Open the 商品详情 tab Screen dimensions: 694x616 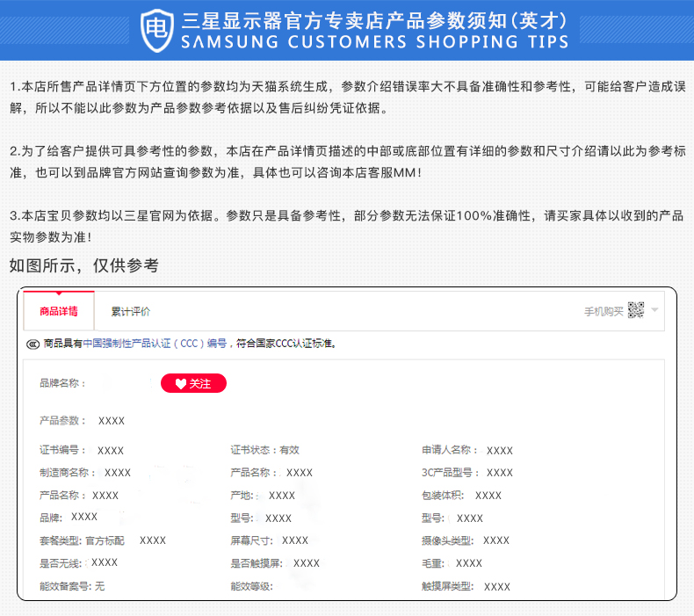click(x=59, y=311)
